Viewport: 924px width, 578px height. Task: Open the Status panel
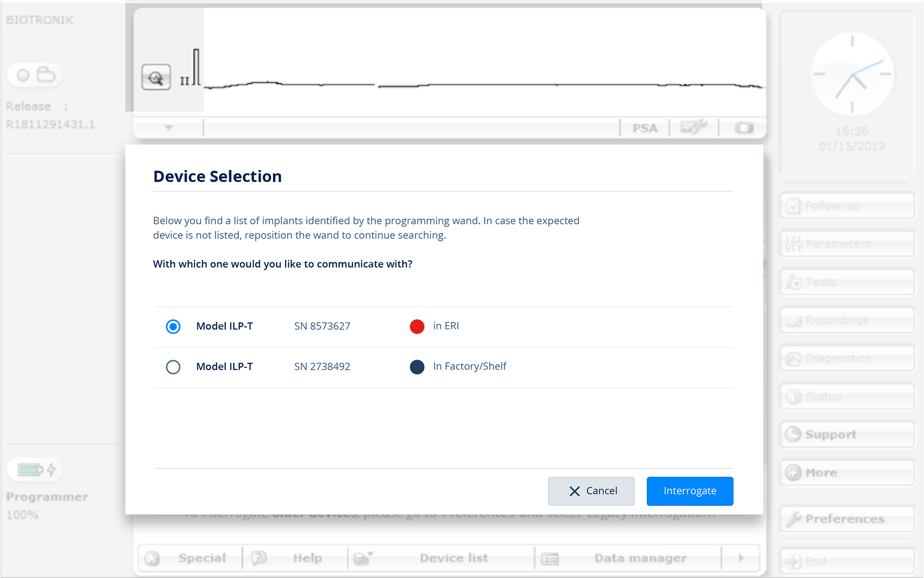point(847,397)
